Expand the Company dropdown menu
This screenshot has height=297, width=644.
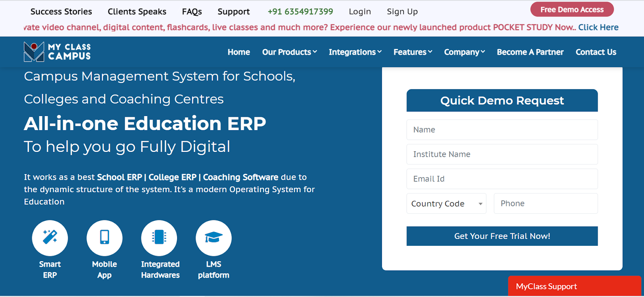tap(464, 52)
